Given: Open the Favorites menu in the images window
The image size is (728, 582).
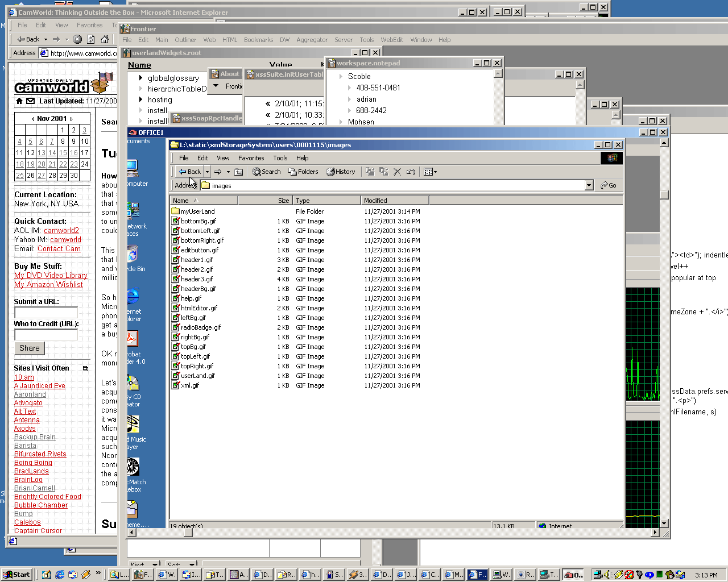Looking at the screenshot, I should click(x=251, y=158).
